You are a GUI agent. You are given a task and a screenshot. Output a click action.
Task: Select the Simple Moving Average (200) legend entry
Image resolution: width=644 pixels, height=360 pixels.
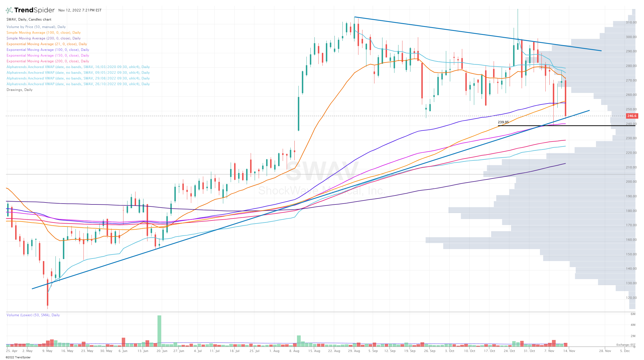[x=43, y=38]
